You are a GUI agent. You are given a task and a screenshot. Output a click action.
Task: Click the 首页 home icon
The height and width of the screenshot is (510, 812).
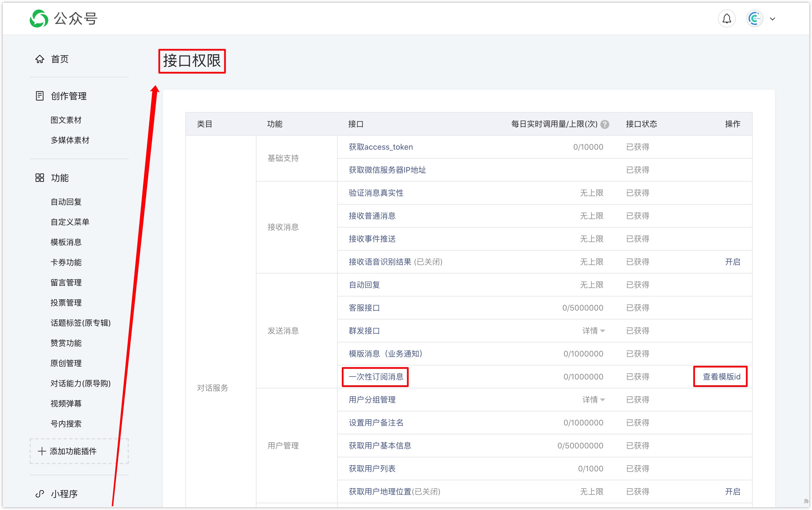(x=40, y=59)
